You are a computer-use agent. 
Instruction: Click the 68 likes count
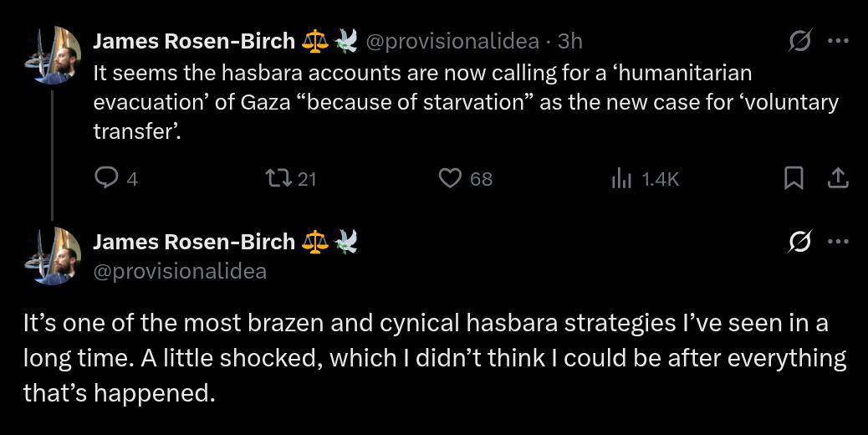pos(481,178)
